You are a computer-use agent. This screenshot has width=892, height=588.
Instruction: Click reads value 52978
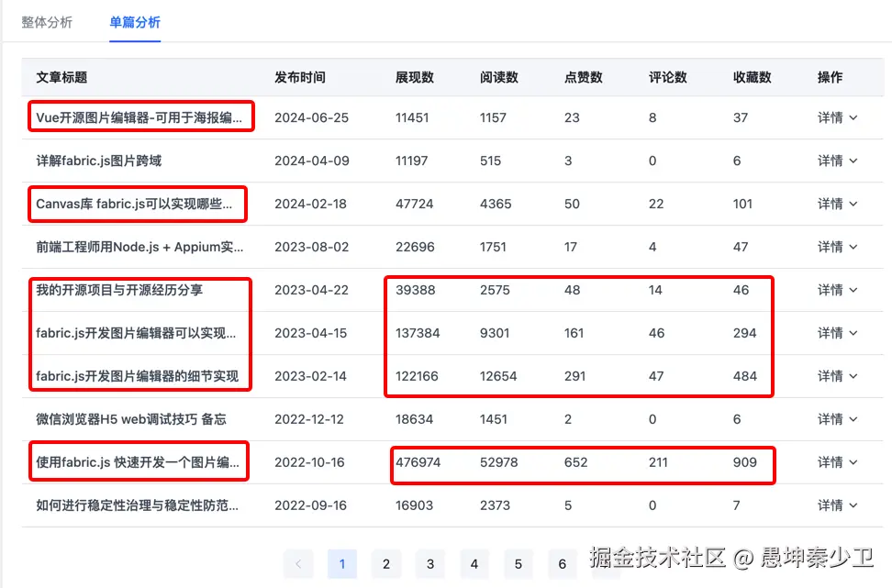pos(499,462)
